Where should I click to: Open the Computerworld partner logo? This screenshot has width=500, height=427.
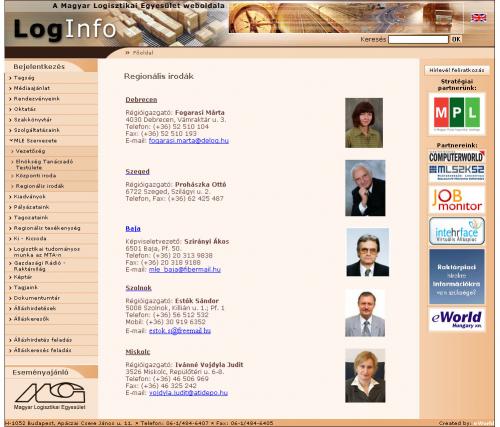pyautogui.click(x=457, y=157)
